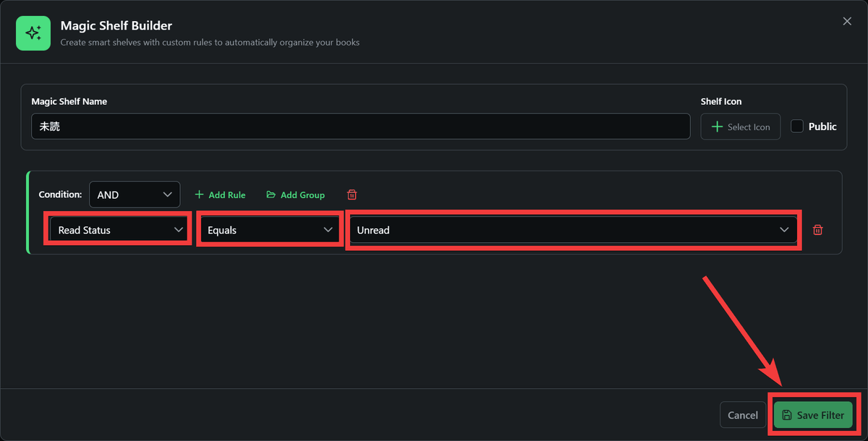The image size is (868, 441).
Task: Expand the Equals operator dropdown
Action: pyautogui.click(x=269, y=230)
